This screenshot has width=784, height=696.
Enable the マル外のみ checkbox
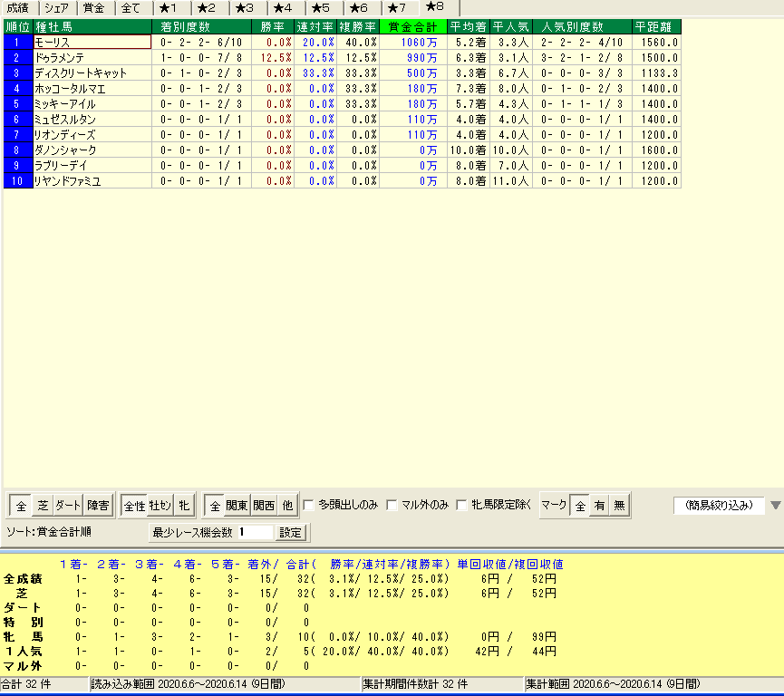[392, 505]
